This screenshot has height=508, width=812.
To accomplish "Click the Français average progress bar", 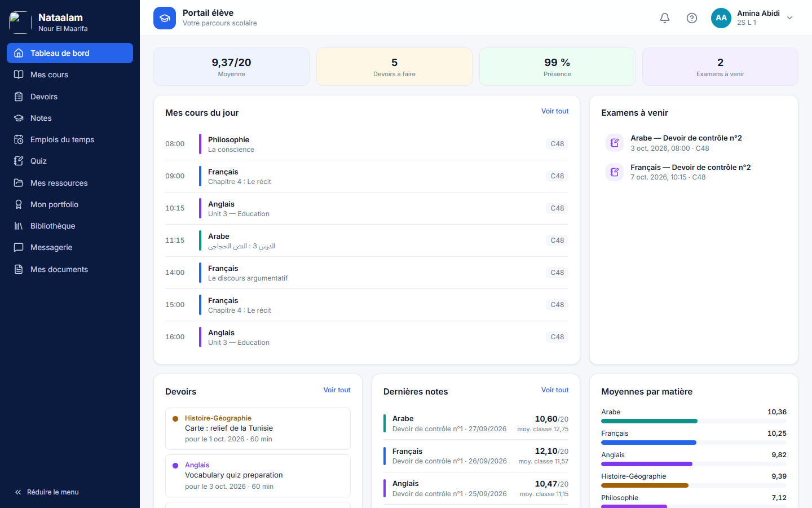I will (694, 443).
